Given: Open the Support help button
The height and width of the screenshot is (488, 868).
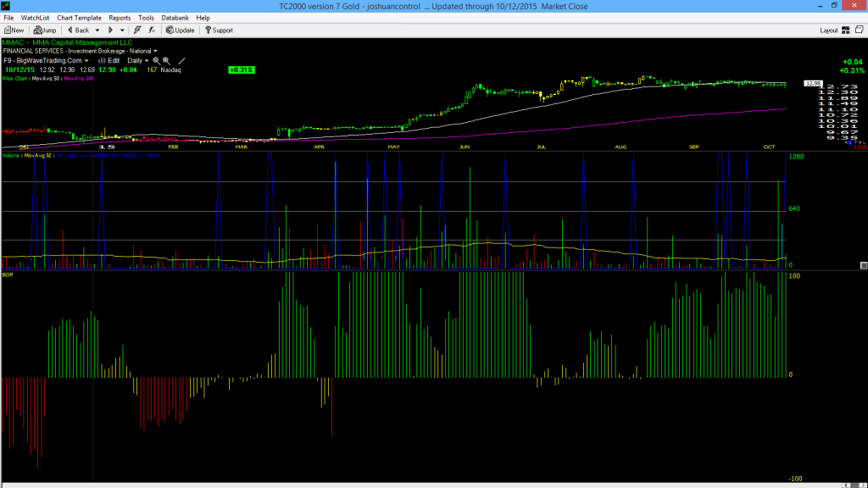Looking at the screenshot, I should tap(219, 30).
